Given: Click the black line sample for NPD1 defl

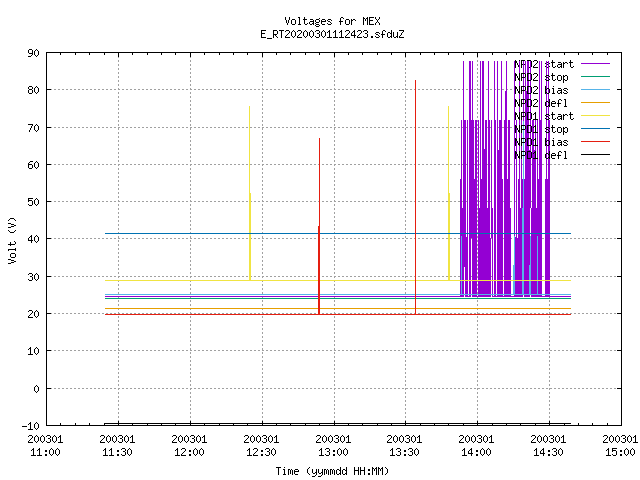Looking at the screenshot, I should click(x=595, y=155).
